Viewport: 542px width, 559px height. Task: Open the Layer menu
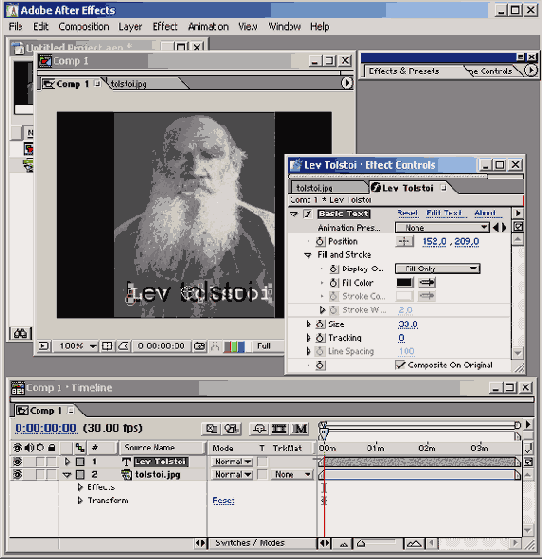[130, 27]
